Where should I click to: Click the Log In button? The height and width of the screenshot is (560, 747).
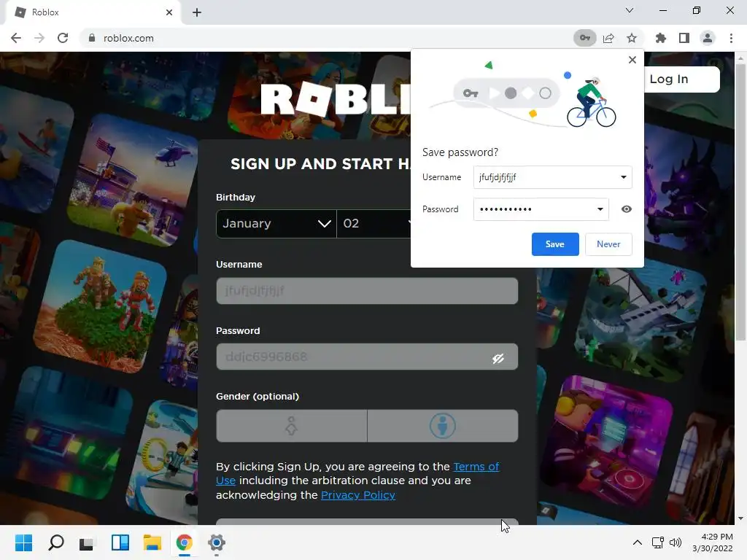point(681,79)
